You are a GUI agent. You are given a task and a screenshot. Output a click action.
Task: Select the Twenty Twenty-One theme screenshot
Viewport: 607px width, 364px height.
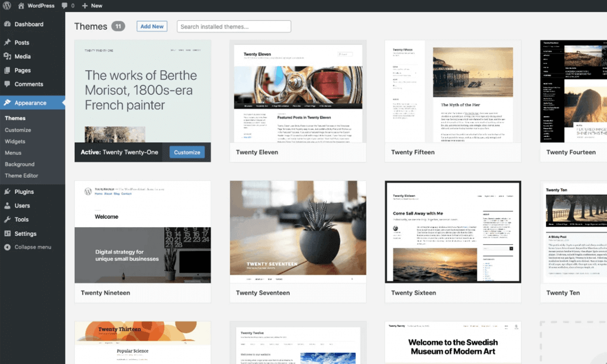[143, 91]
